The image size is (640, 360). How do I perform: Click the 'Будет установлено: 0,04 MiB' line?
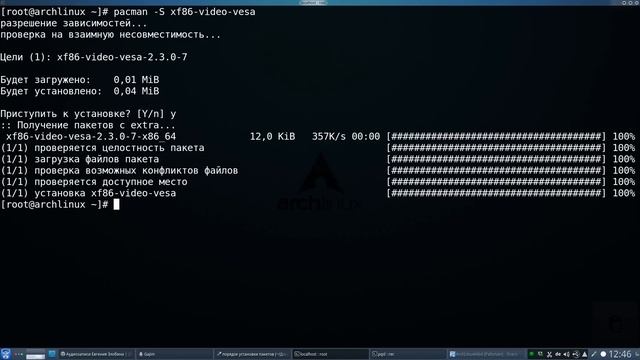point(80,91)
